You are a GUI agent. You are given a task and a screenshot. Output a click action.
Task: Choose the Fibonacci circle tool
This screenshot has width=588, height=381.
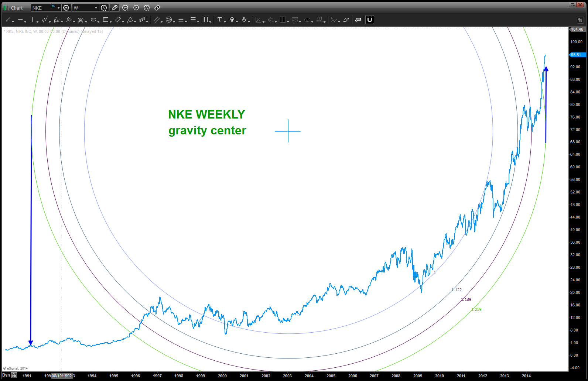tap(169, 20)
